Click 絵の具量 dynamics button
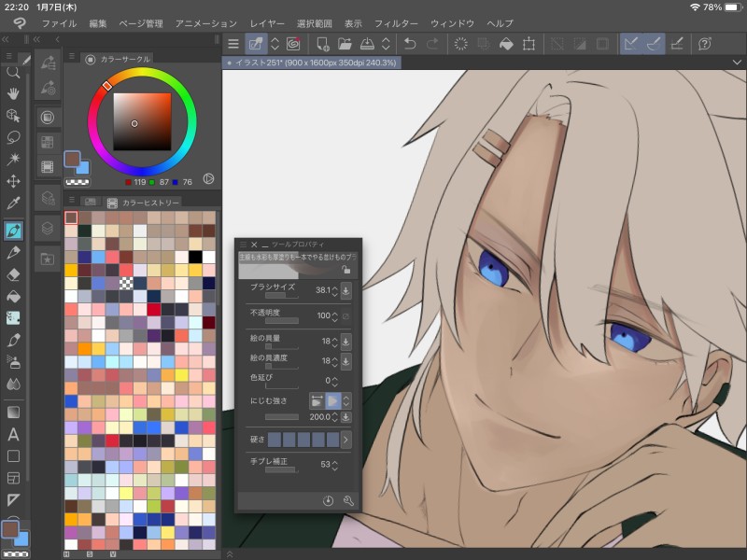 pyautogui.click(x=345, y=341)
